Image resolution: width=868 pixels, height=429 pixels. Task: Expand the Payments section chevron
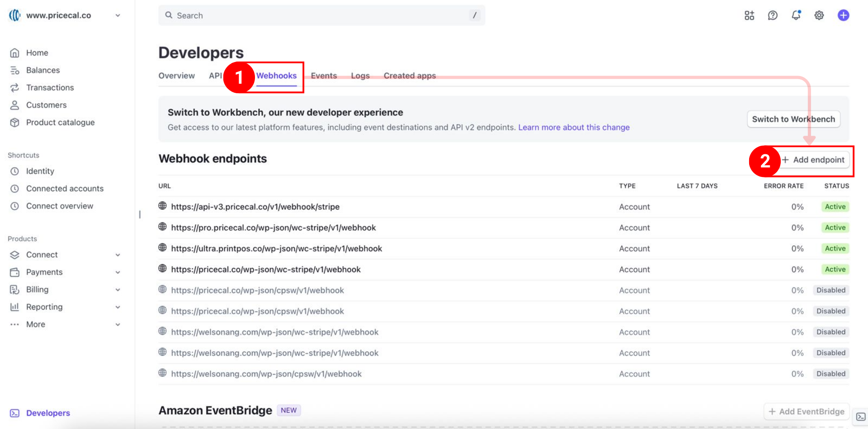pyautogui.click(x=118, y=272)
